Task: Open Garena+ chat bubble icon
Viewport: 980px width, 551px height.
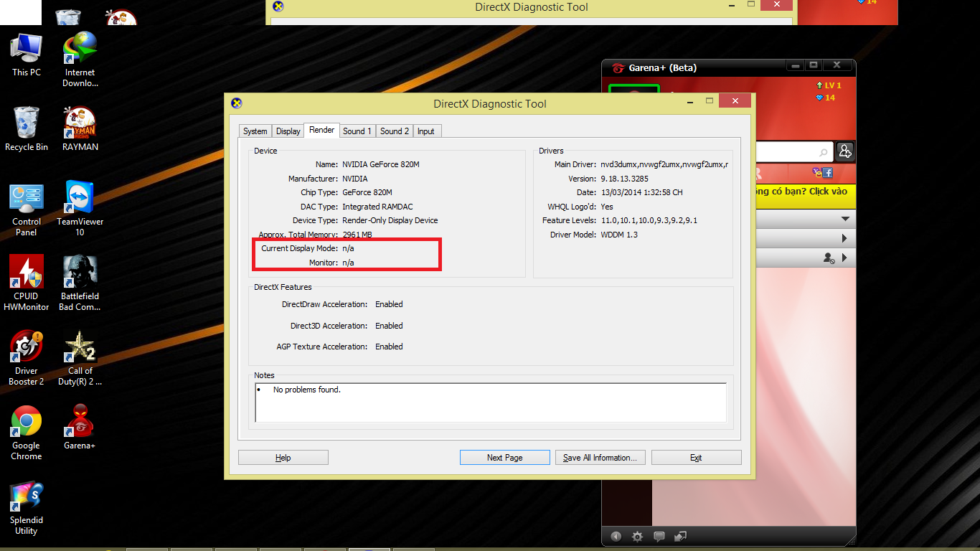Action: coord(659,537)
